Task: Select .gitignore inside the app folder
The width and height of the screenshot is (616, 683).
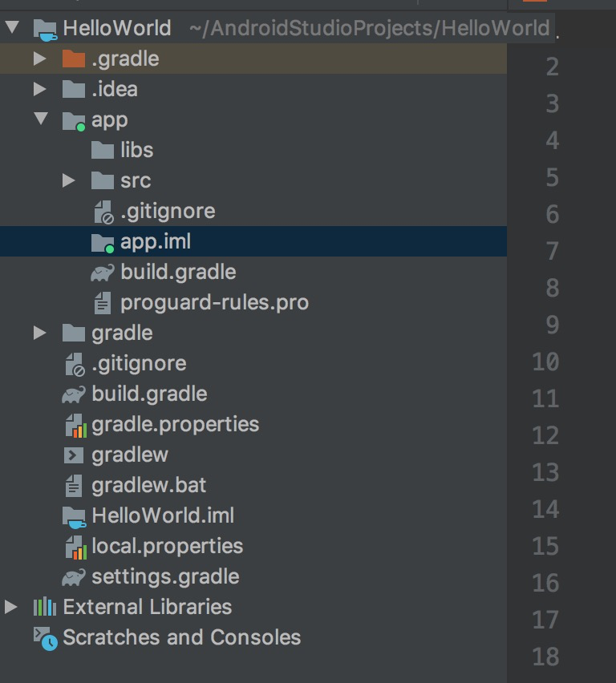Action: (168, 212)
